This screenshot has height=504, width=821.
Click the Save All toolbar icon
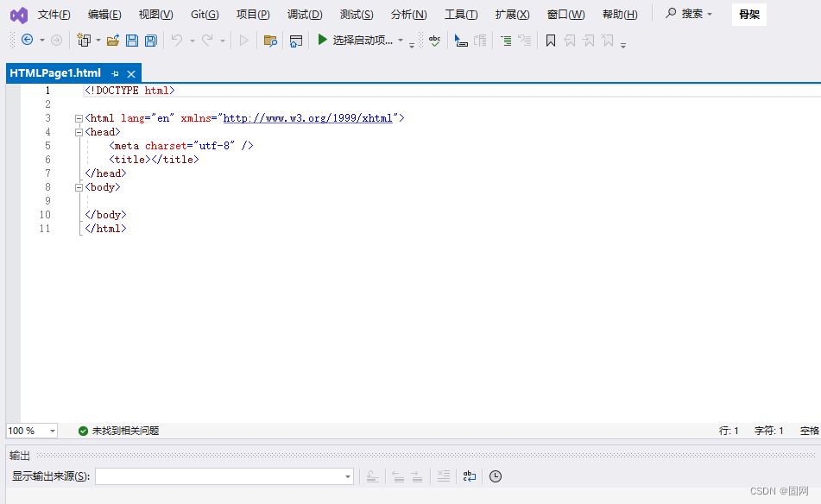[151, 40]
